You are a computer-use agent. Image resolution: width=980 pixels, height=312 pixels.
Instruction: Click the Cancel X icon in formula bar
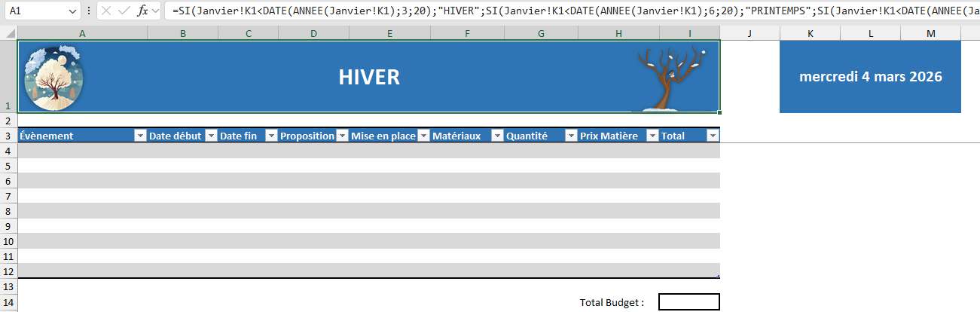pyautogui.click(x=106, y=11)
